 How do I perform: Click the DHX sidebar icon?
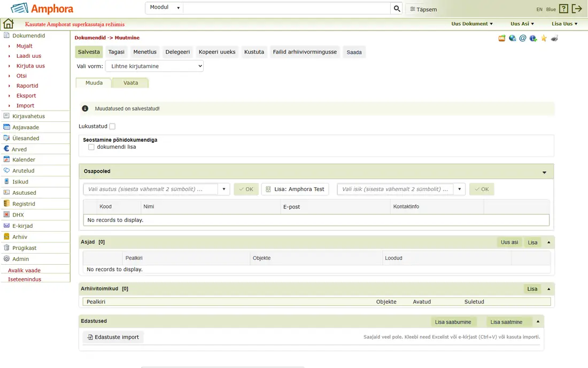click(x=6, y=214)
